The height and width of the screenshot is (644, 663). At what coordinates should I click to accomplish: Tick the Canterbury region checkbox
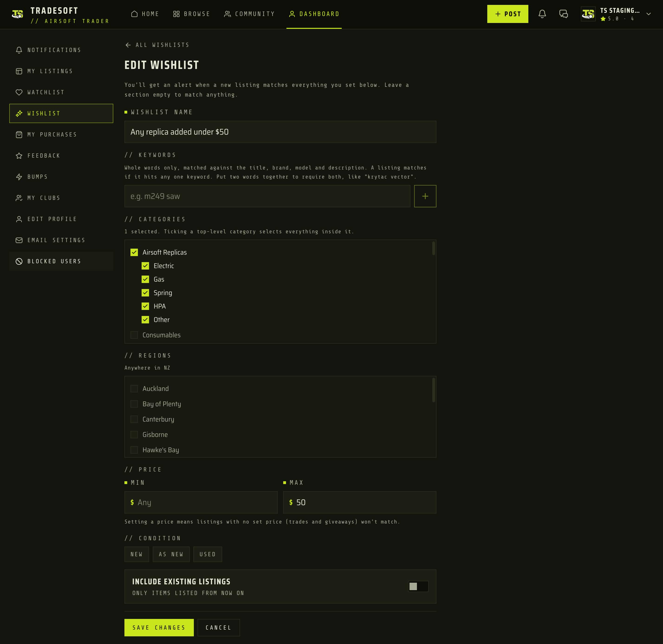point(134,419)
